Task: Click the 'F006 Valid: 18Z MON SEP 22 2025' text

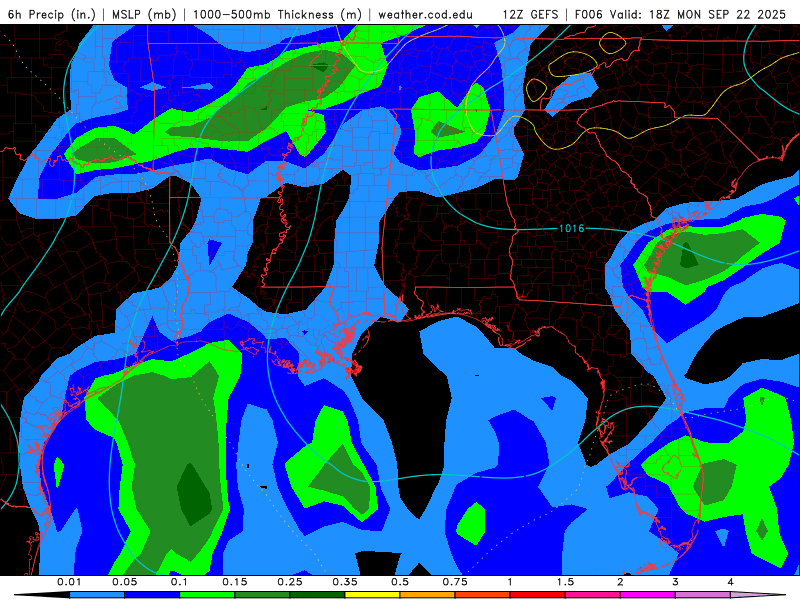Action: [x=680, y=14]
